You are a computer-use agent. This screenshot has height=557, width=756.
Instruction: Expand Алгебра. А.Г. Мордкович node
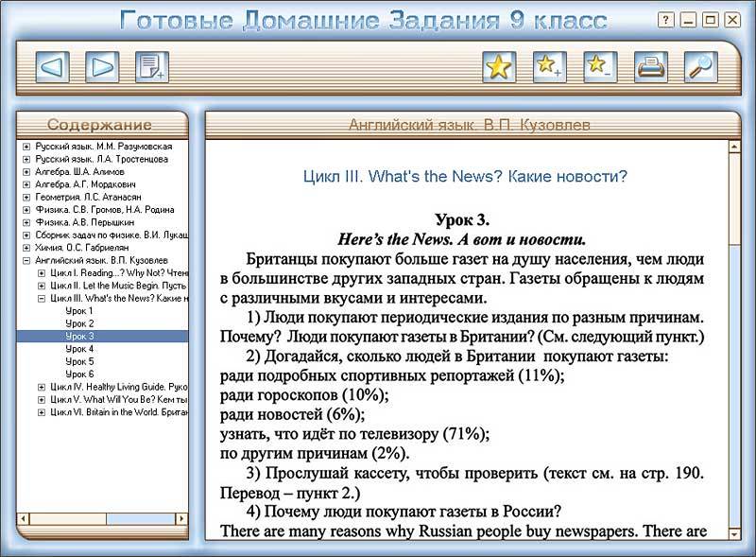coord(26,184)
